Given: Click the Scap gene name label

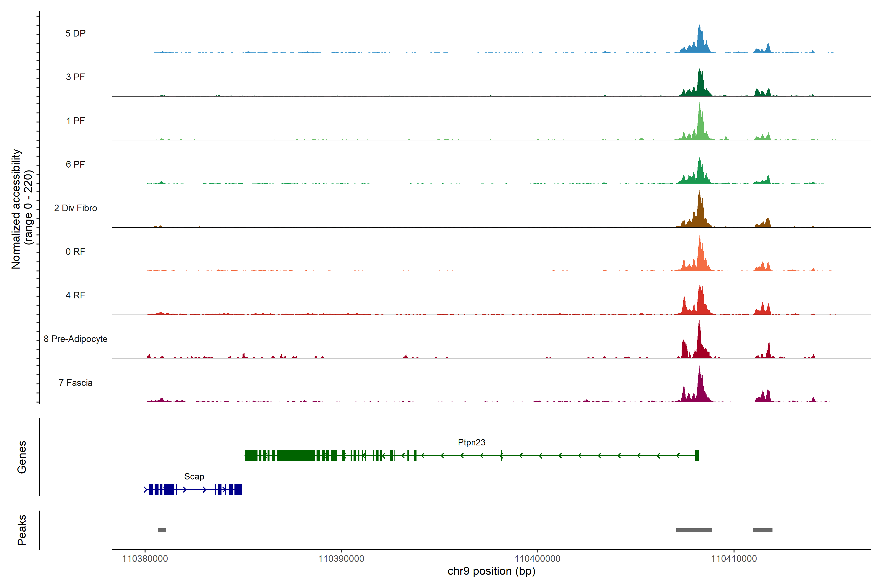Looking at the screenshot, I should click(194, 477).
